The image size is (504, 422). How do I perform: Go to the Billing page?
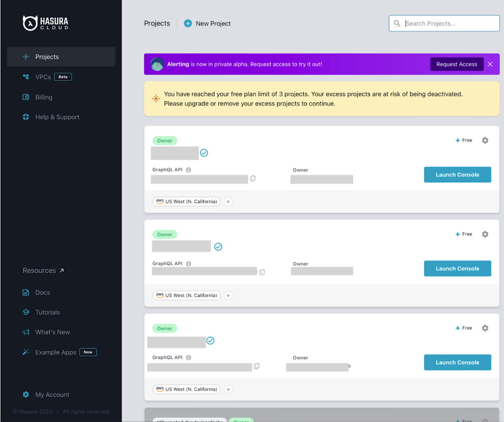click(44, 97)
